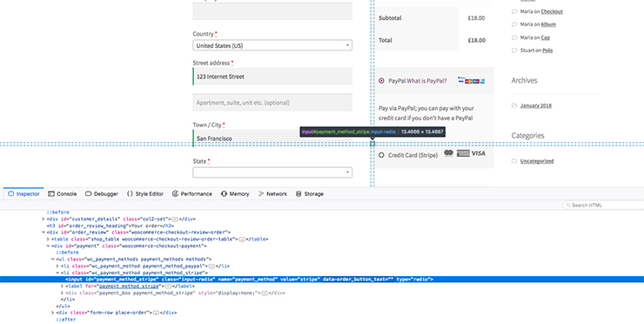Open the Inspector tab in devtools
This screenshot has width=644, height=324.
point(23,193)
